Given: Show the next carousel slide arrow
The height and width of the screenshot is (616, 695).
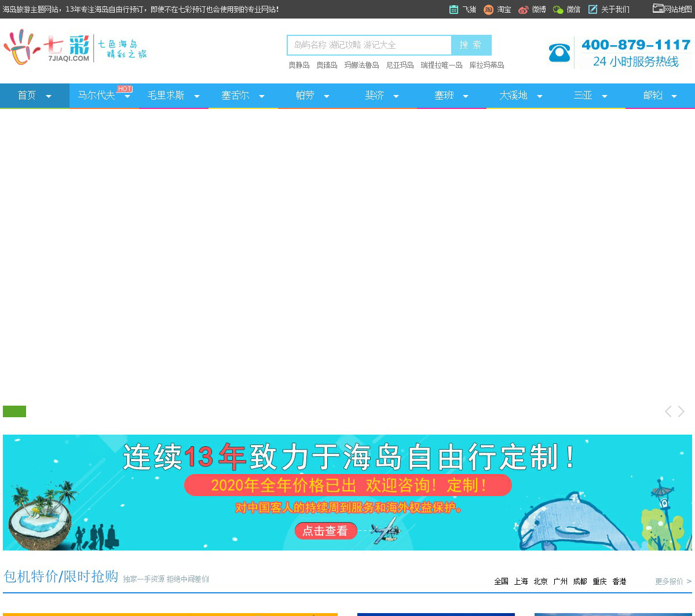Looking at the screenshot, I should (681, 411).
